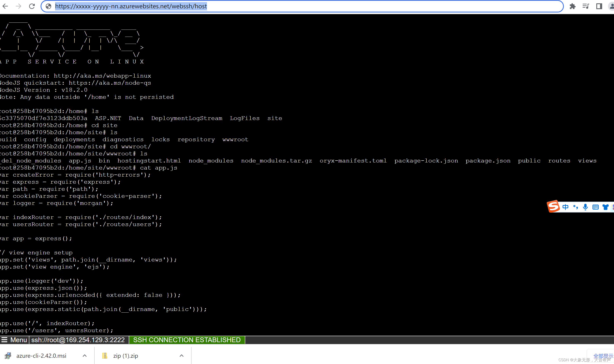Open downloaded zip (1).zip file

click(126, 356)
